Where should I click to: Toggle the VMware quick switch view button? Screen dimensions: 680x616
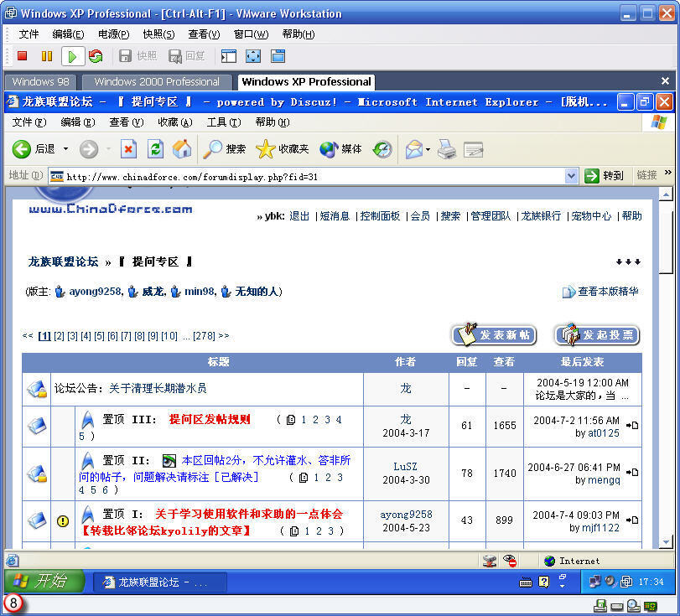278,56
